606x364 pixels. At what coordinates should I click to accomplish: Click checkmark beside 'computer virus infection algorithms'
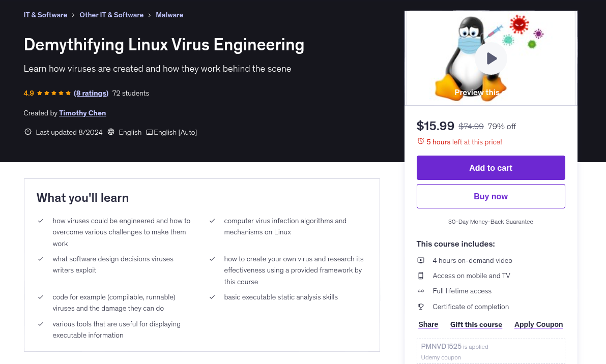click(212, 221)
